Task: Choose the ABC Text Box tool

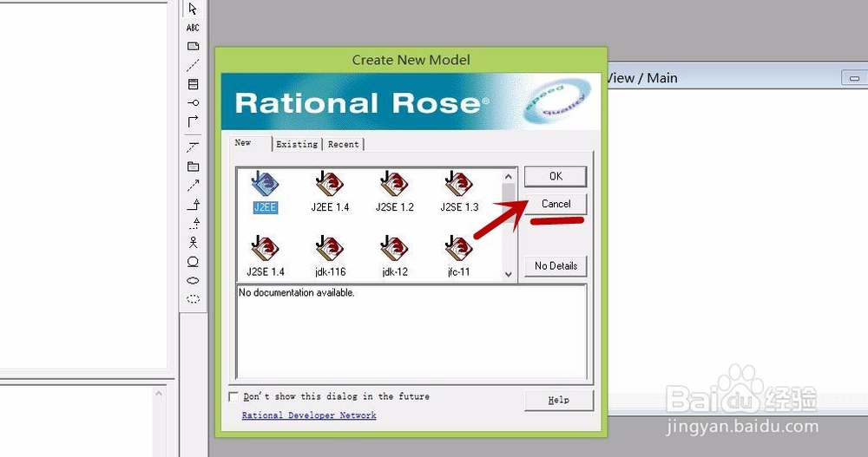Action: pyautogui.click(x=193, y=28)
